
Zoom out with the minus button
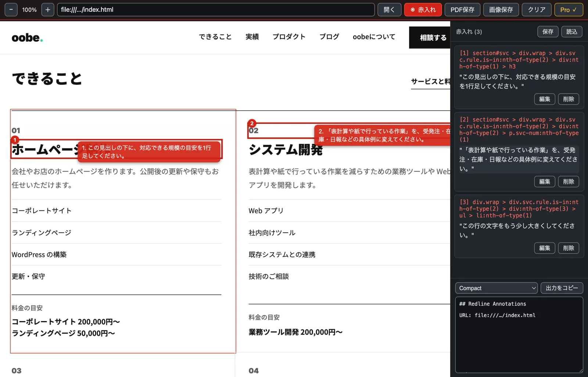(x=11, y=10)
